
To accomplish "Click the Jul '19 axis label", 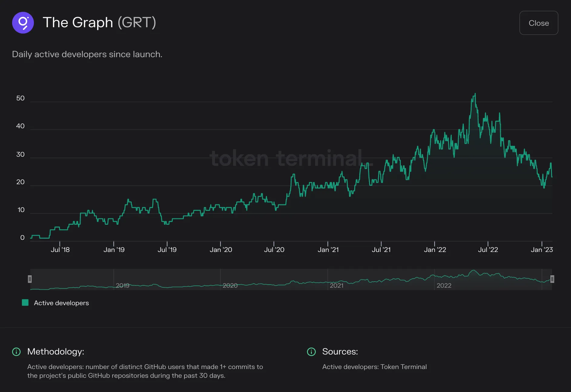I will click(167, 250).
